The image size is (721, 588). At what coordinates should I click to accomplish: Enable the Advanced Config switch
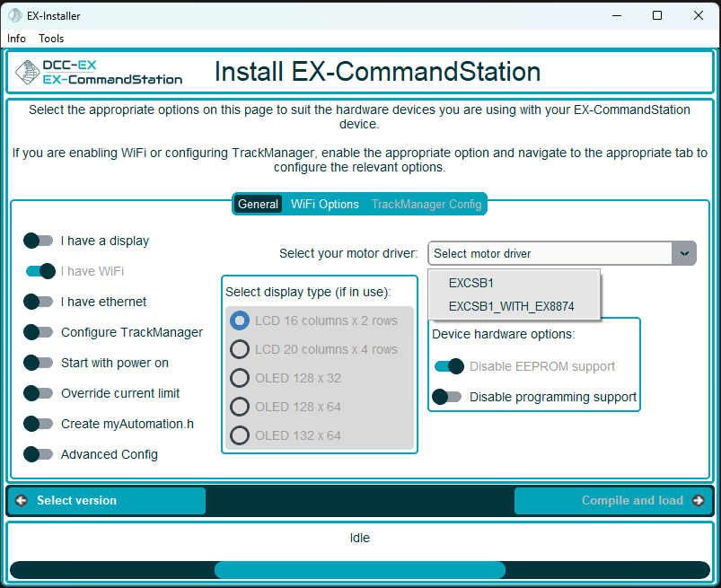click(39, 454)
